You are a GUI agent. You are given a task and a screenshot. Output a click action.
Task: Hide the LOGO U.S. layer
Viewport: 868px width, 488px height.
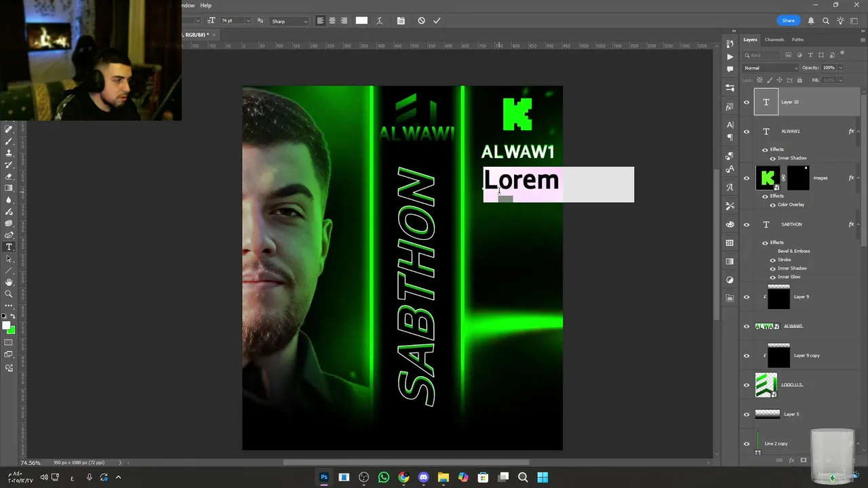(747, 385)
